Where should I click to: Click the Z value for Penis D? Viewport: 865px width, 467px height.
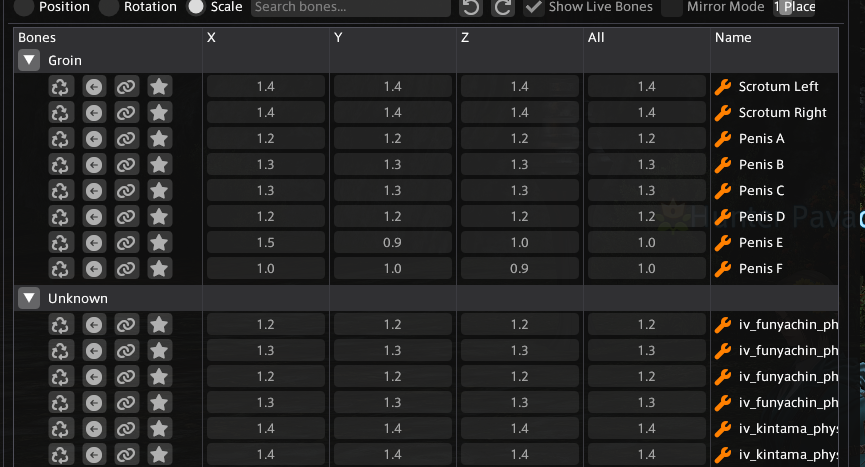click(520, 217)
